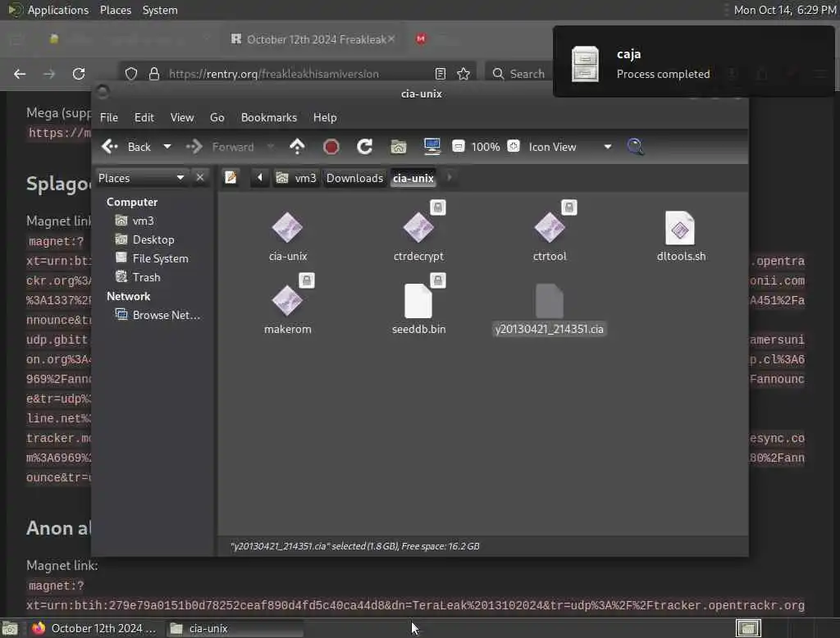Open the System menu in the top panel
This screenshot has width=840, height=638.
pyautogui.click(x=160, y=10)
